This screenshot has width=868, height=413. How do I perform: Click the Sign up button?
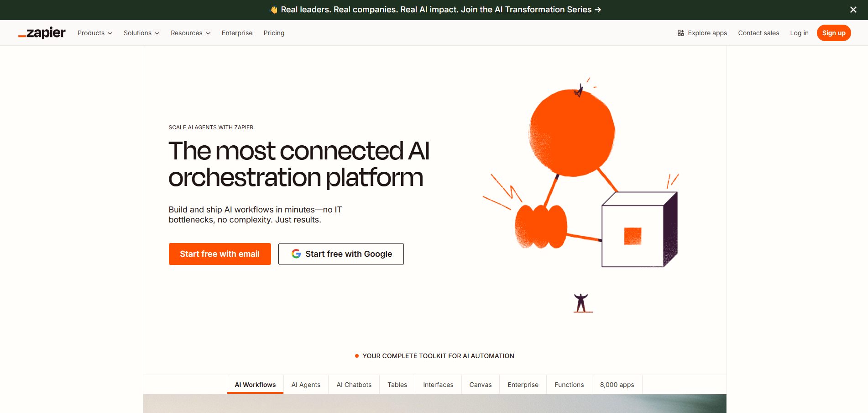point(834,32)
